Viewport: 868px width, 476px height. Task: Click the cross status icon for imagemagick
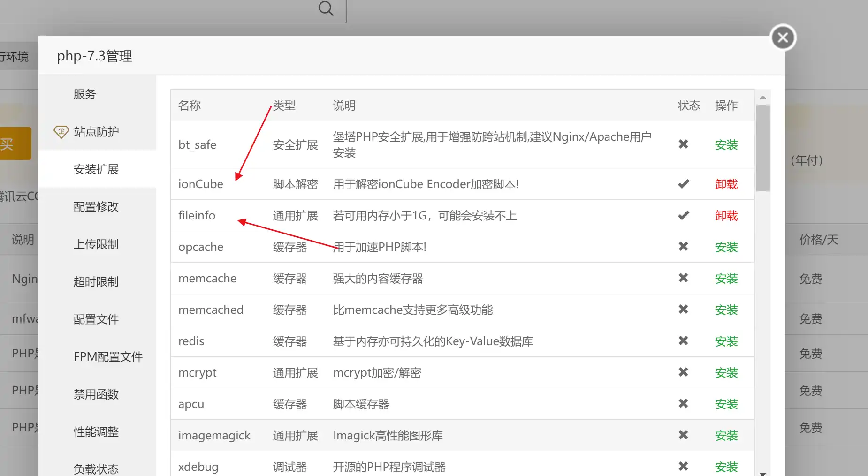[x=683, y=435]
